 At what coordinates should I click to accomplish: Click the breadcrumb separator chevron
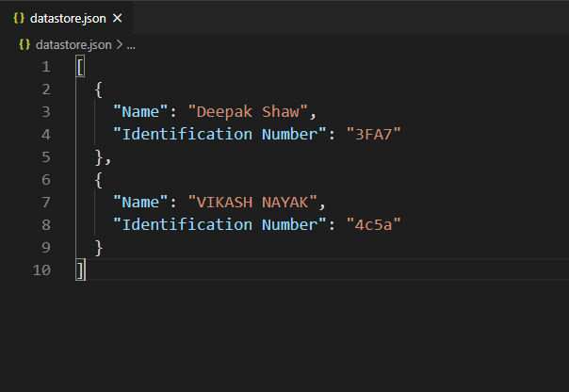(121, 44)
